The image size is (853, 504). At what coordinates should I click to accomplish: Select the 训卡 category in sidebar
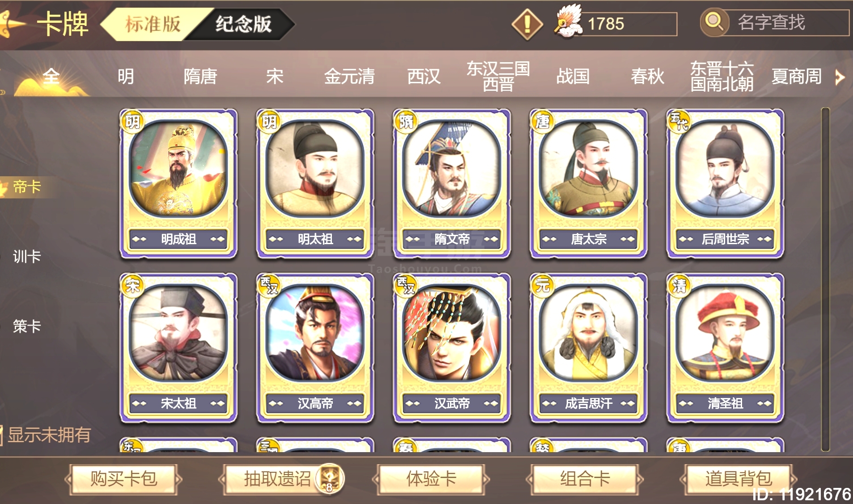(x=27, y=257)
